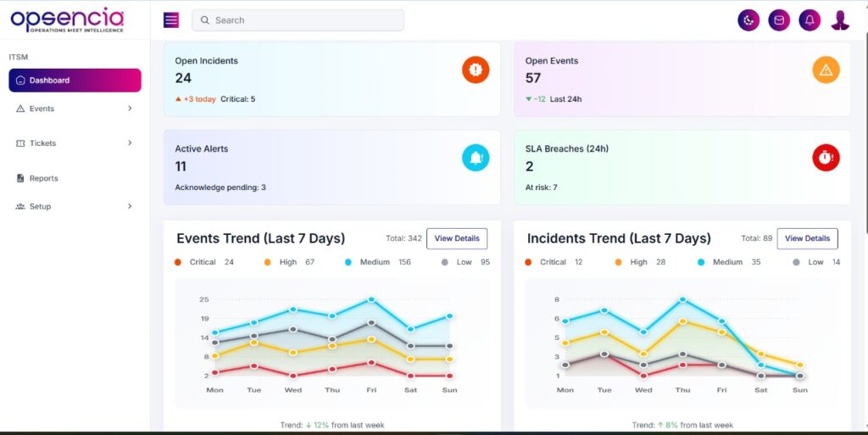Expand the Setup sidebar submenu
The height and width of the screenshot is (435, 868).
pos(75,206)
